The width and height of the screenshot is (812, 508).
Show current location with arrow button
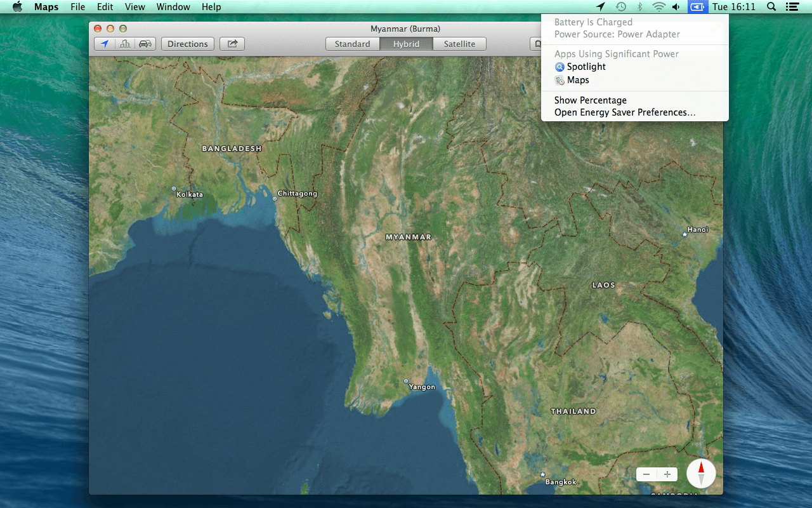click(x=105, y=44)
